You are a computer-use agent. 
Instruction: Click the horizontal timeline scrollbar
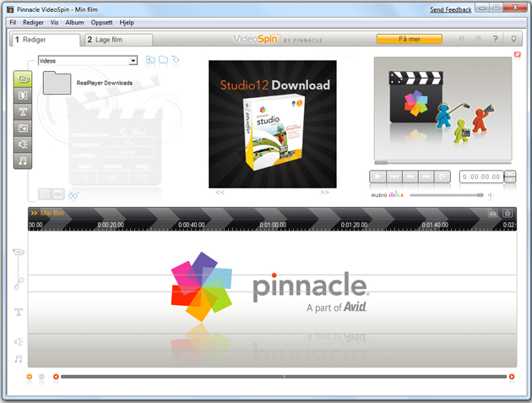point(284,377)
